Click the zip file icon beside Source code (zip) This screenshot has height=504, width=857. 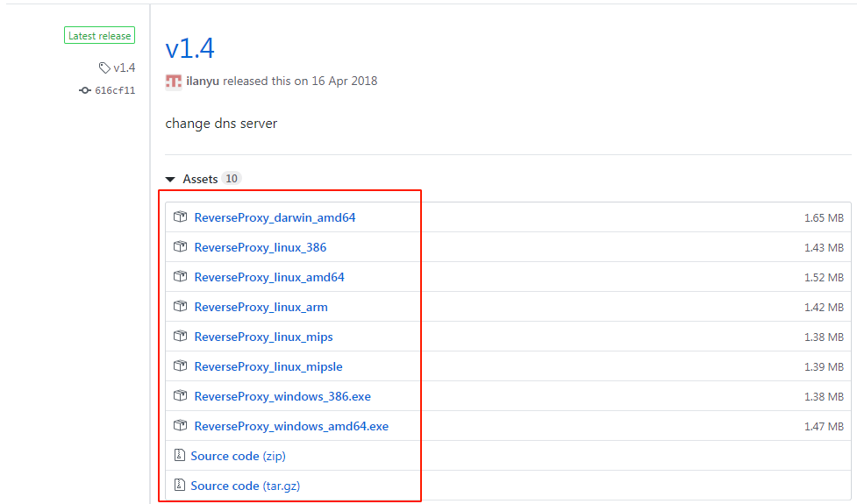[x=179, y=455]
